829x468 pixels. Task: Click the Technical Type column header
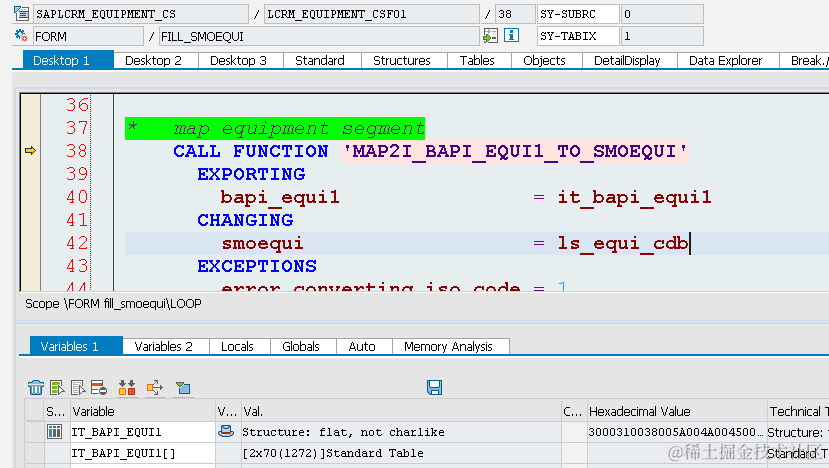point(798,411)
